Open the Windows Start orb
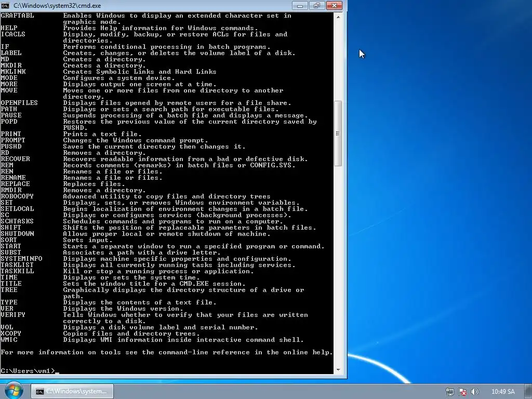 [14, 391]
